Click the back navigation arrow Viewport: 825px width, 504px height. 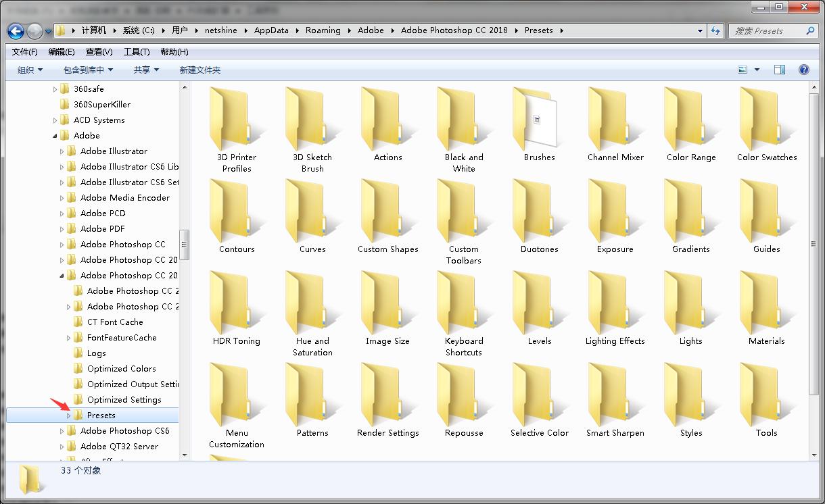click(x=16, y=30)
